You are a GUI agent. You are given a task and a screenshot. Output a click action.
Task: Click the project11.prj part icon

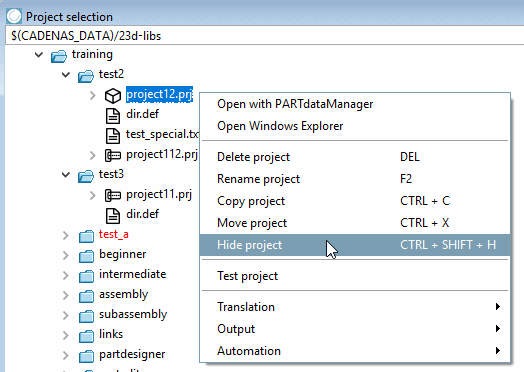(113, 195)
